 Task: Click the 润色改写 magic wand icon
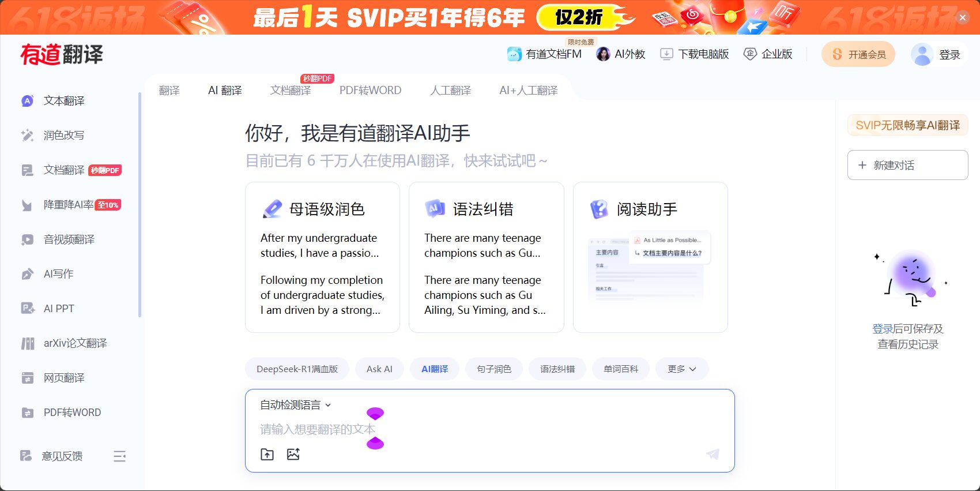[27, 136]
